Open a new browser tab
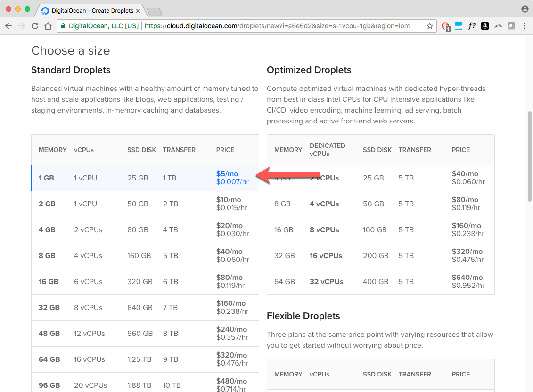 pos(154,12)
